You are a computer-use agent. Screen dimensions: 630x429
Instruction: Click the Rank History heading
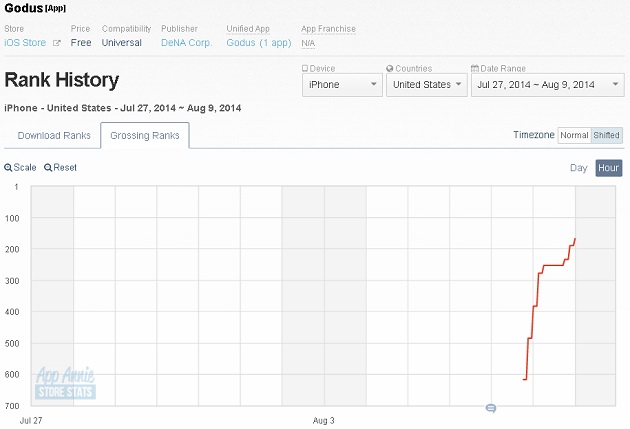[x=62, y=80]
